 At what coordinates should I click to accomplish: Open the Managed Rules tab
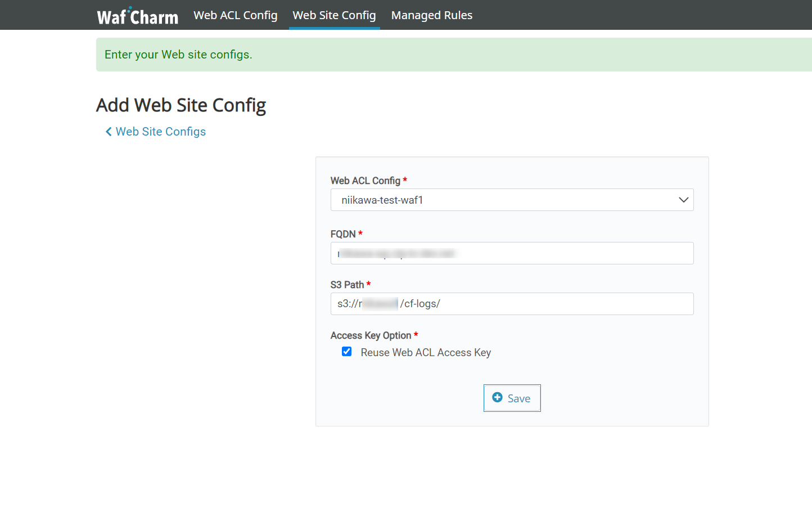click(431, 15)
